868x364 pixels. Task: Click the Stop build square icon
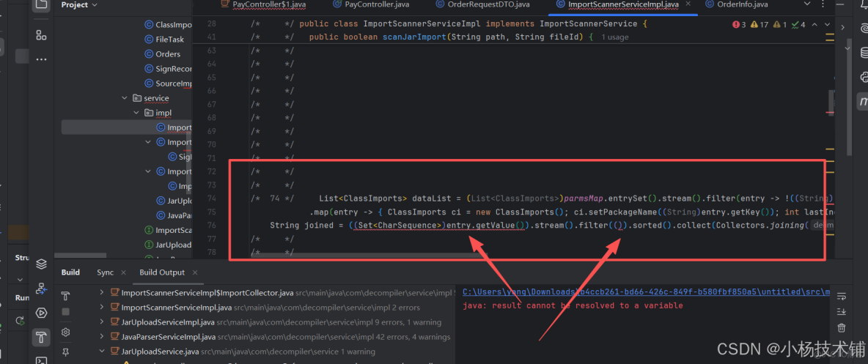click(65, 312)
